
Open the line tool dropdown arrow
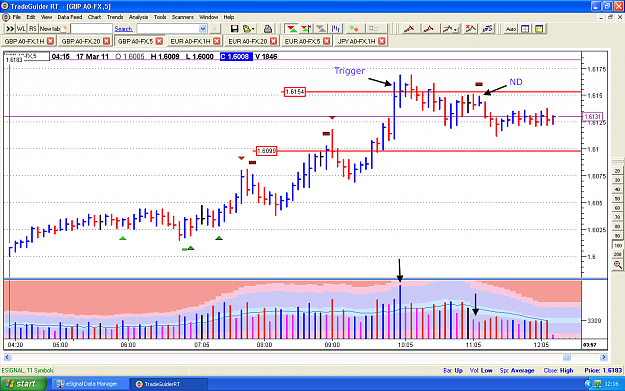455,29
